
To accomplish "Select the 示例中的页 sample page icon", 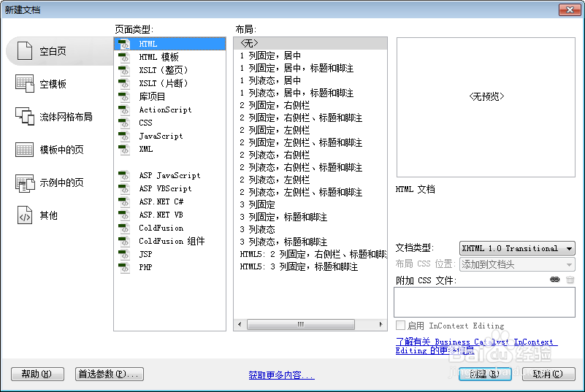I will 25,182.
